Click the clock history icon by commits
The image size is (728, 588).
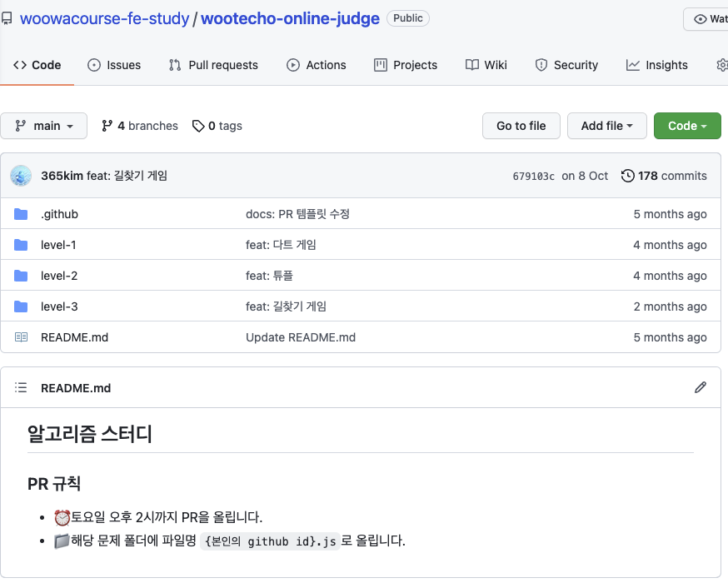[x=628, y=176]
